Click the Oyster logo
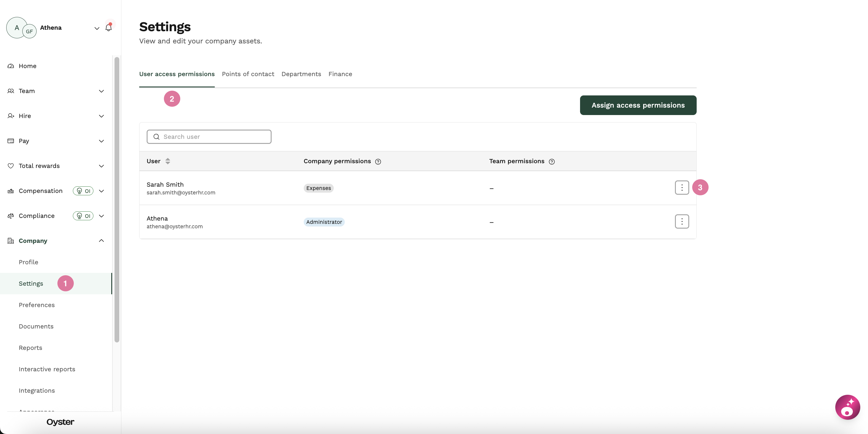The height and width of the screenshot is (434, 868). tap(60, 422)
